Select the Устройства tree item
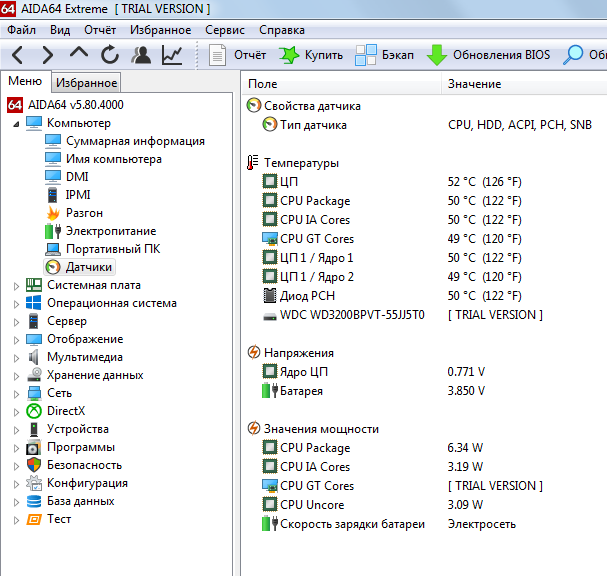 point(78,429)
